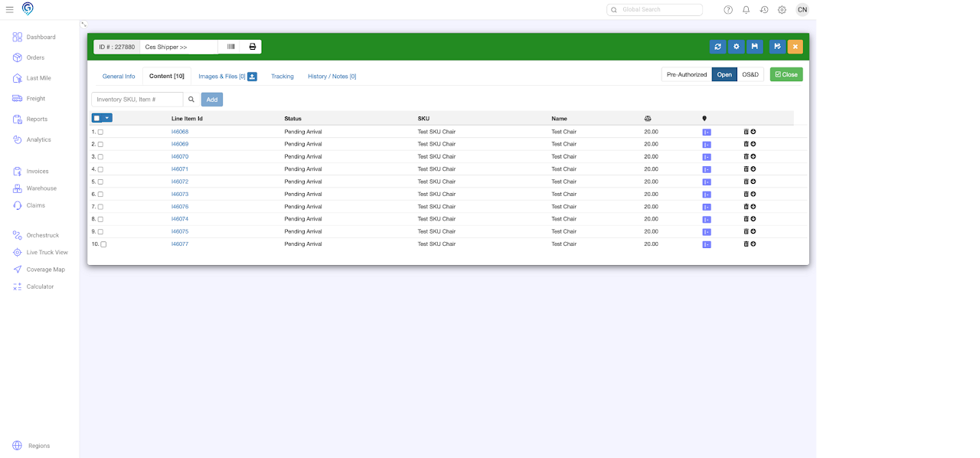The width and height of the screenshot is (980, 458).
Task: Click the purple location icon for I46072
Action: 706,182
